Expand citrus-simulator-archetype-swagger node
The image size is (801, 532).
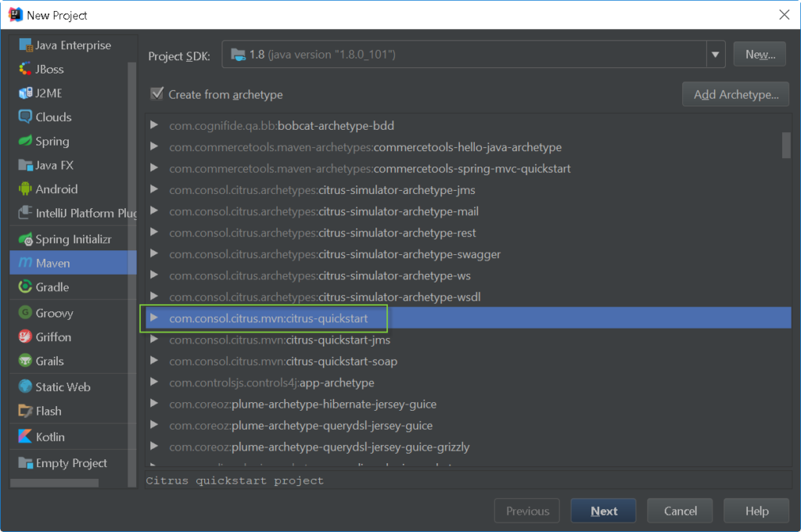154,253
